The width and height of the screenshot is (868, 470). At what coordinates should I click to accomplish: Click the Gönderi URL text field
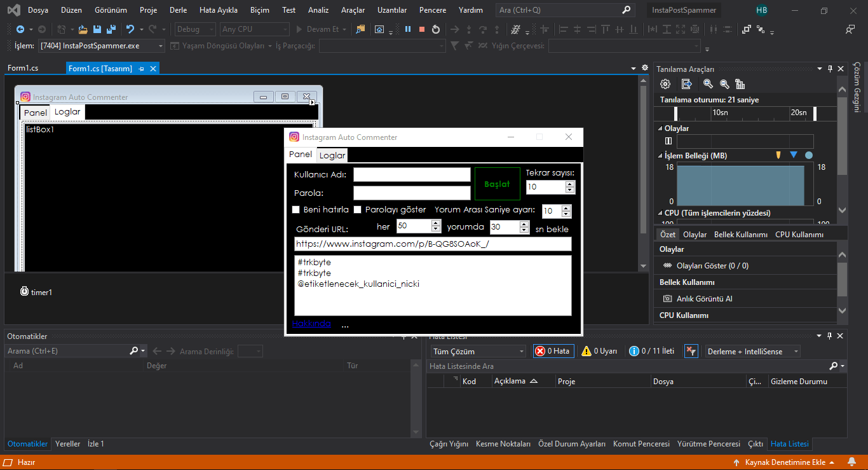coord(433,244)
